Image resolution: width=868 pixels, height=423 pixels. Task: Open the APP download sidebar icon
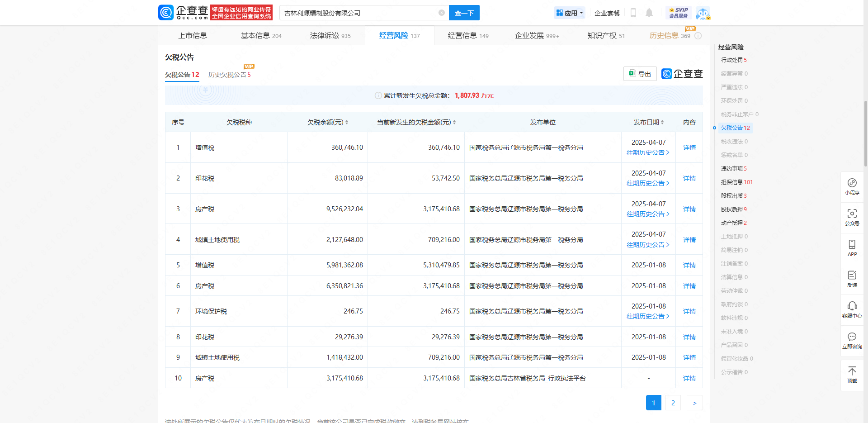pos(852,248)
